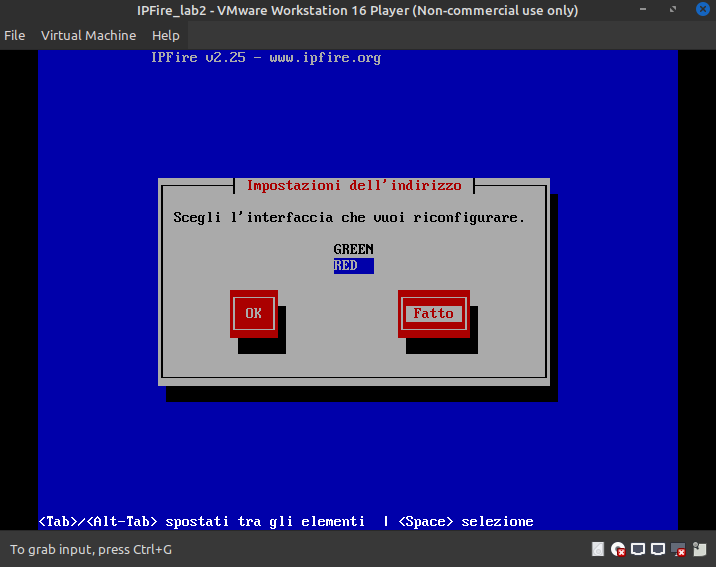Open the Help menu
Viewport: 716px width, 567px height.
(x=166, y=36)
